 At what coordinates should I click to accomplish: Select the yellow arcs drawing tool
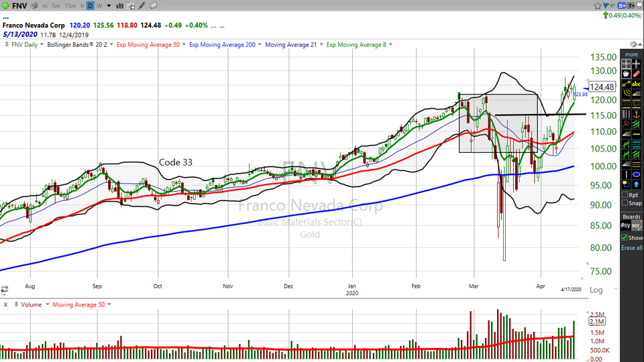pos(626,93)
